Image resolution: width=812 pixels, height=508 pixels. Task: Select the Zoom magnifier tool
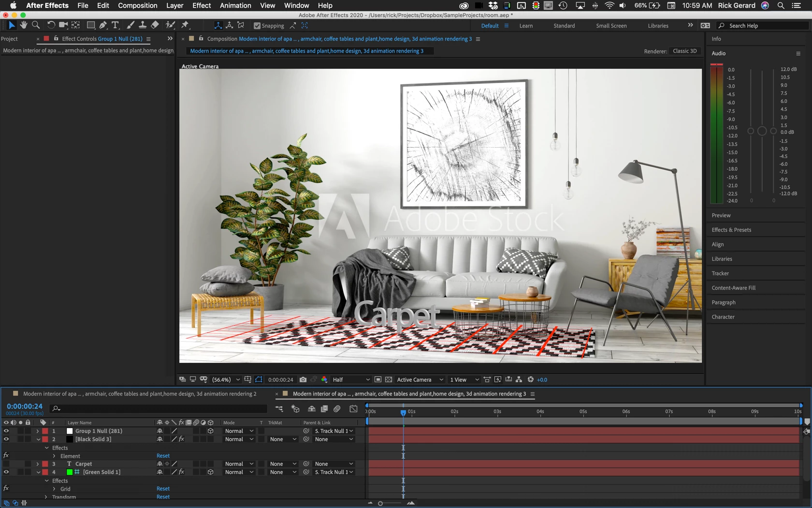pos(36,25)
